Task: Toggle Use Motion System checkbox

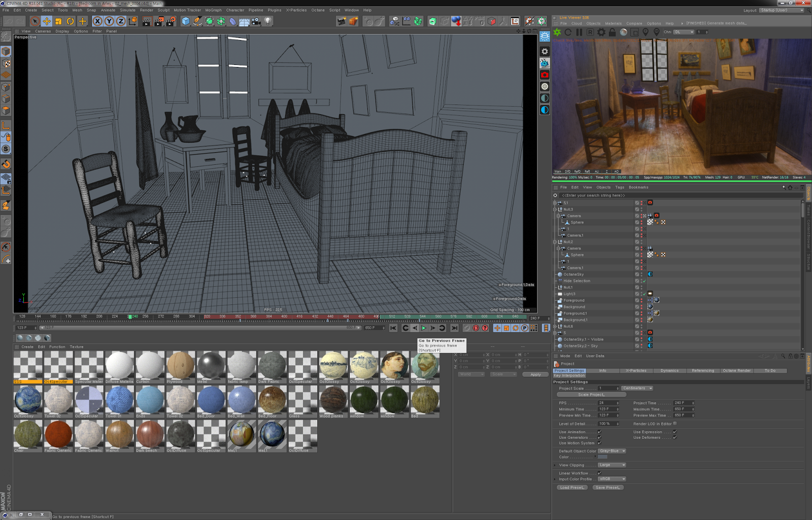Action: (599, 443)
